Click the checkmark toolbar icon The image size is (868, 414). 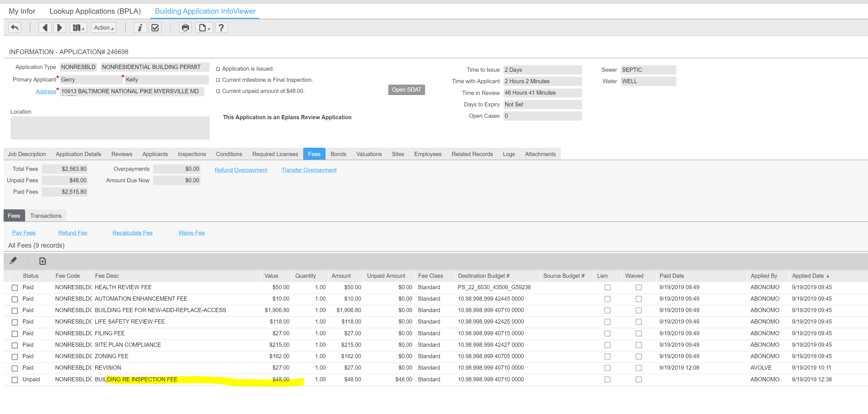[155, 28]
